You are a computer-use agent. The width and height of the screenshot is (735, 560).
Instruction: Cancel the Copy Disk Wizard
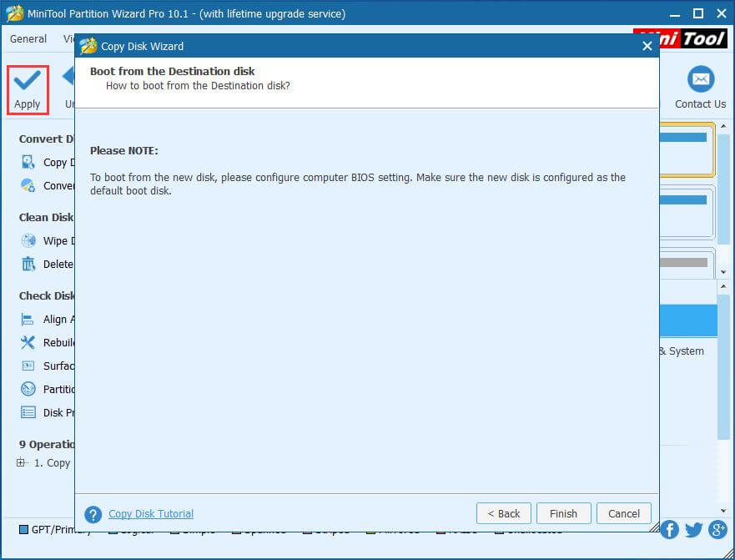(x=624, y=513)
